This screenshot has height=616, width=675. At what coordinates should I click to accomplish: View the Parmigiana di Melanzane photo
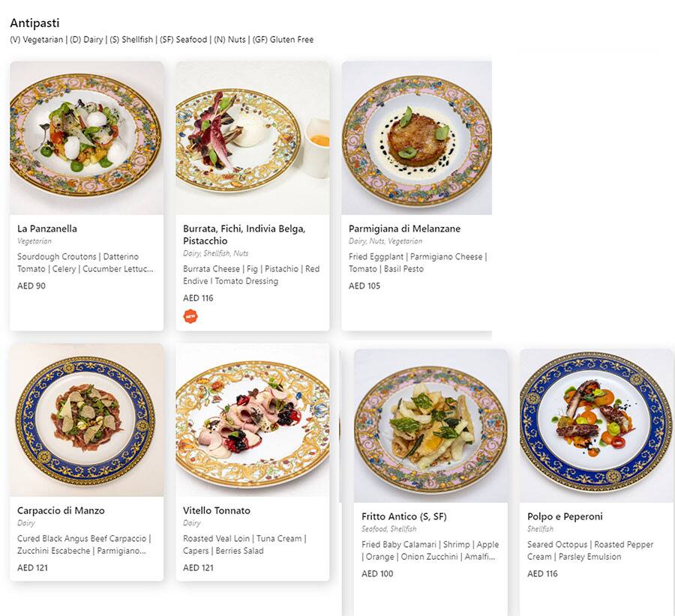click(417, 138)
